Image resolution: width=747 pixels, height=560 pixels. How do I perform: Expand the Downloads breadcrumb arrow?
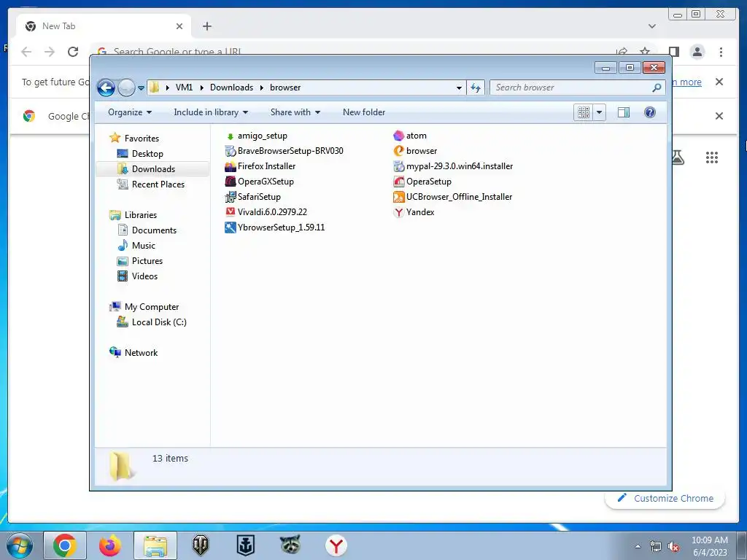(262, 87)
